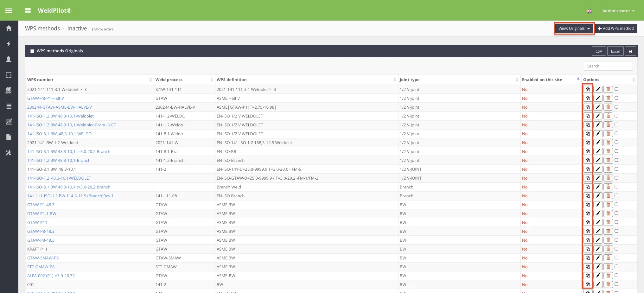644x293 pixels.
Task: Click the grid icon beside the WeldPilot logo
Action: pyautogui.click(x=28, y=10)
